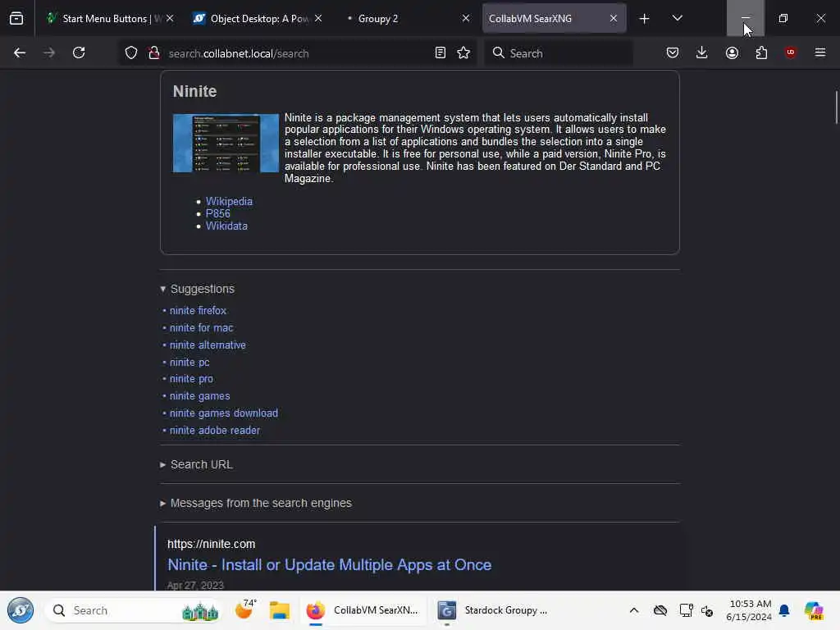Image resolution: width=840 pixels, height=630 pixels.
Task: List all tabs with the dropdown chevron
Action: pyautogui.click(x=678, y=19)
